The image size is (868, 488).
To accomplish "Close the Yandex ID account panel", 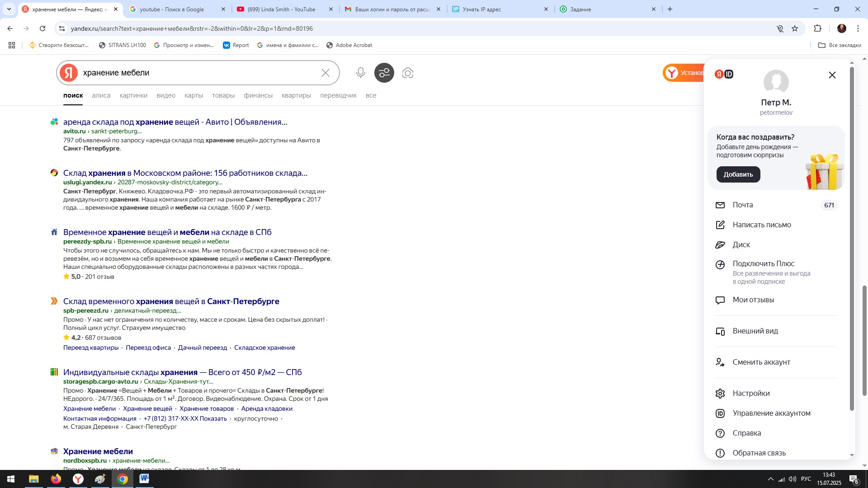I will [832, 75].
